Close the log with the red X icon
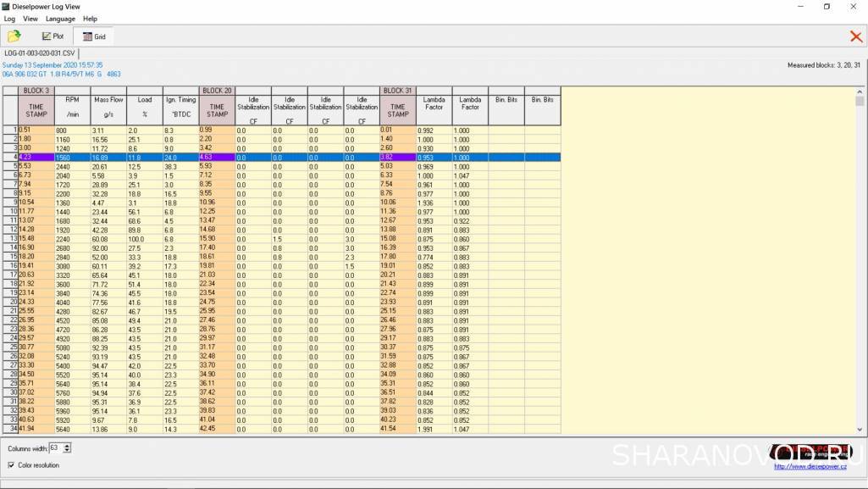Image resolution: width=868 pixels, height=489 pixels. (856, 36)
